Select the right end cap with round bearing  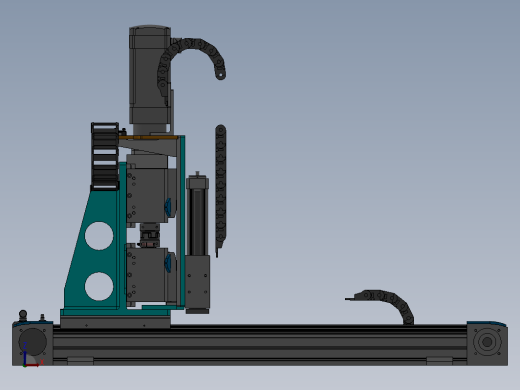pos(487,343)
